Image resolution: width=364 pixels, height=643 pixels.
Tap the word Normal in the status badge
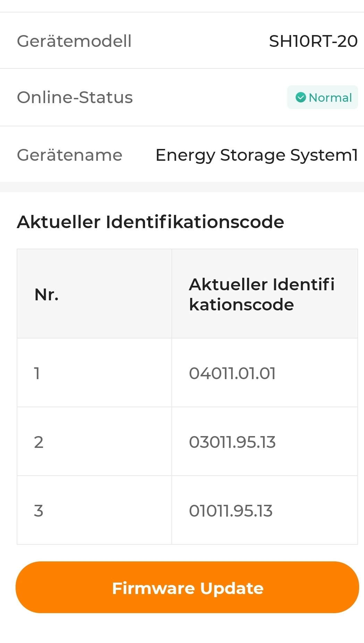click(x=330, y=98)
